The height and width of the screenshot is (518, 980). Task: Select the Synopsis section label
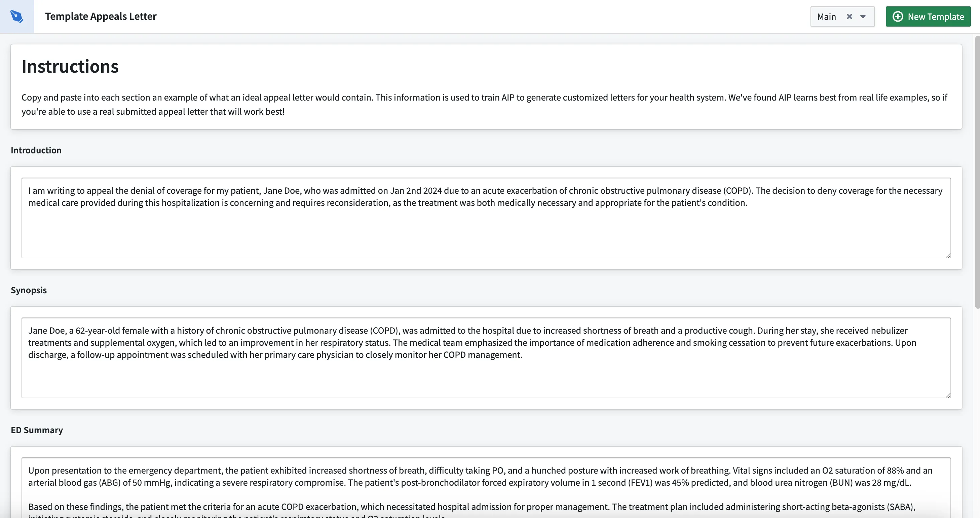click(29, 290)
